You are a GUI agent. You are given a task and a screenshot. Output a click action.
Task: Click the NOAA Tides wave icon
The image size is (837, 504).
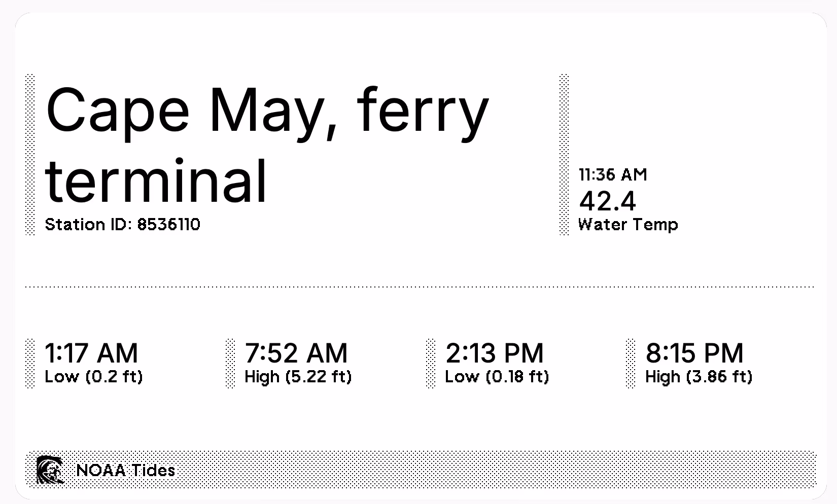click(50, 470)
